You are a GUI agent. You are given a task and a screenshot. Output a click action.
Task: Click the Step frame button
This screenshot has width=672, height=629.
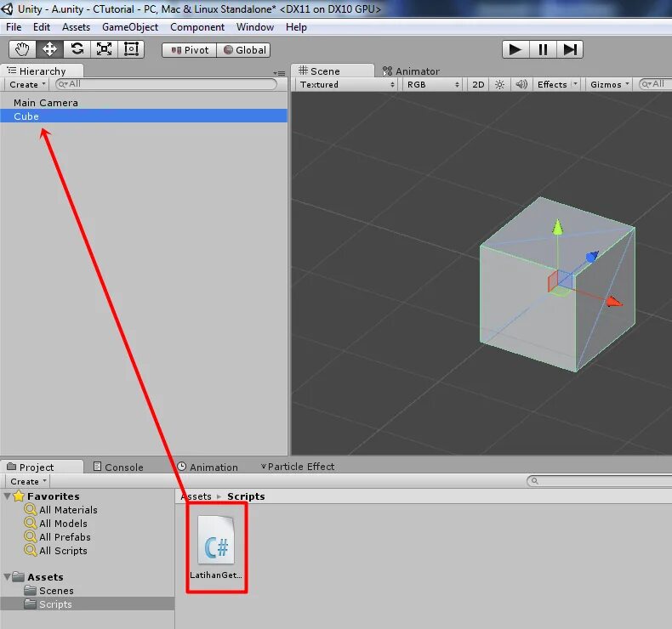570,49
